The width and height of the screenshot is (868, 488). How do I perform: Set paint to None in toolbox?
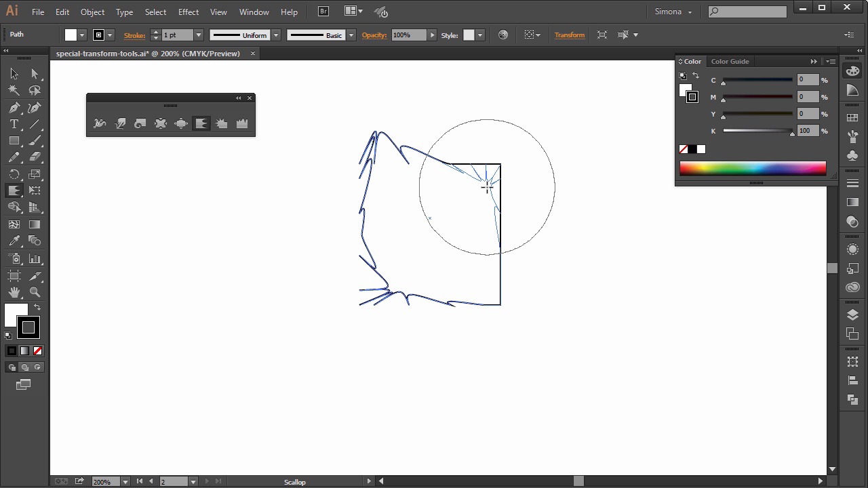click(x=38, y=350)
